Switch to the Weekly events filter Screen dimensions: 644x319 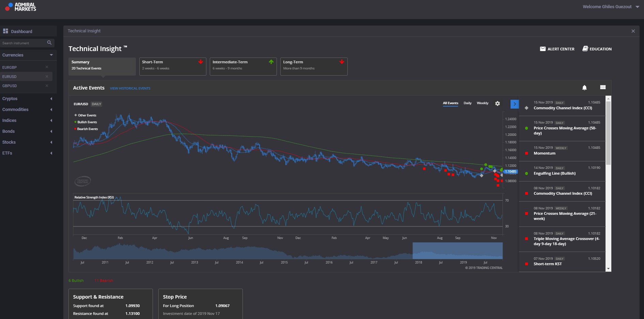tap(483, 103)
